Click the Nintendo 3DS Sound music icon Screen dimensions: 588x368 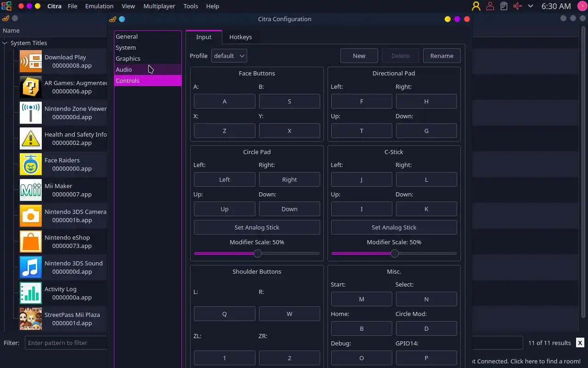pyautogui.click(x=31, y=267)
